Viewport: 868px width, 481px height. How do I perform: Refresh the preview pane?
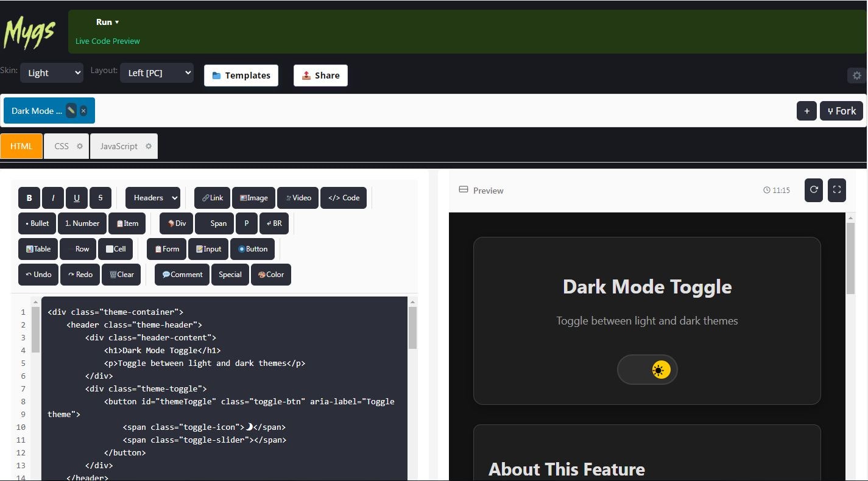pos(814,190)
